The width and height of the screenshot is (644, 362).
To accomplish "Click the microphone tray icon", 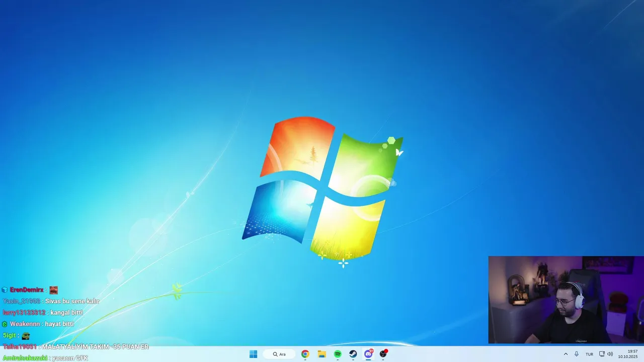I will click(577, 354).
